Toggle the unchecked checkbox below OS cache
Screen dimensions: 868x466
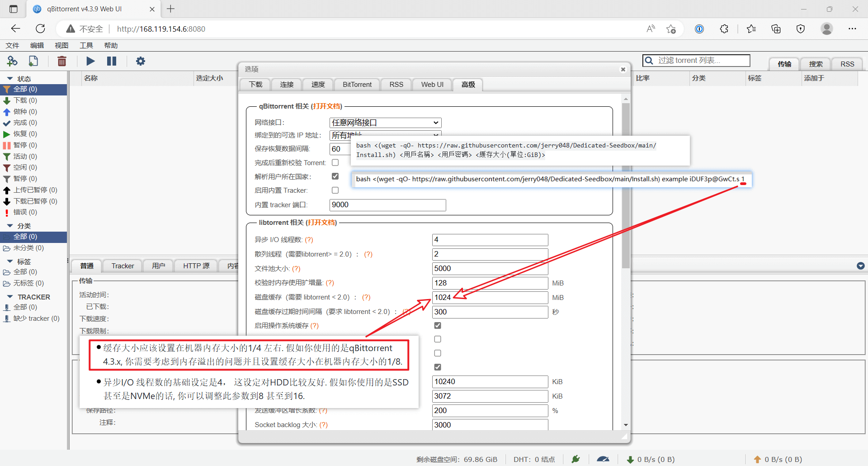point(438,339)
